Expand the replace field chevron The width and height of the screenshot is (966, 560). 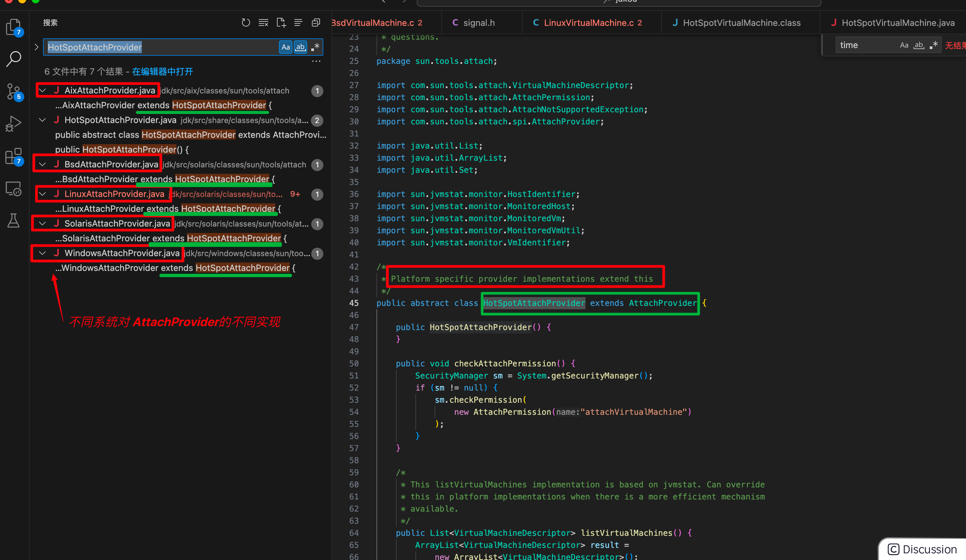pos(36,47)
